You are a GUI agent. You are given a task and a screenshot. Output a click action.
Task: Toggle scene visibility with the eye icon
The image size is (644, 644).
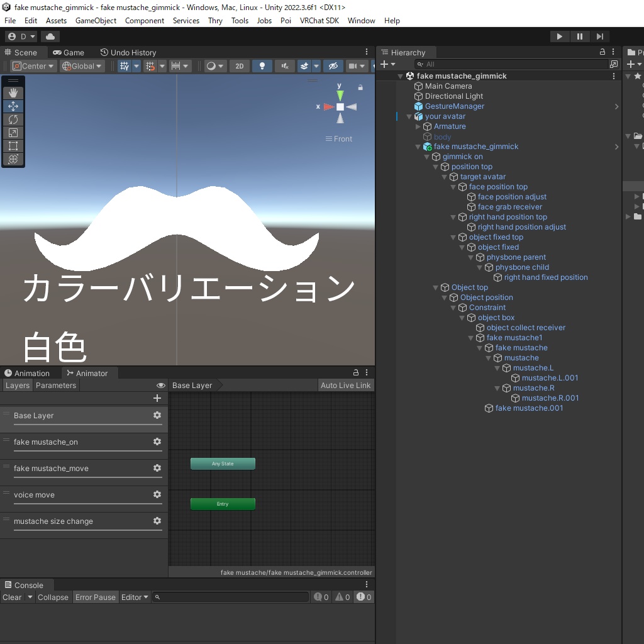point(333,66)
